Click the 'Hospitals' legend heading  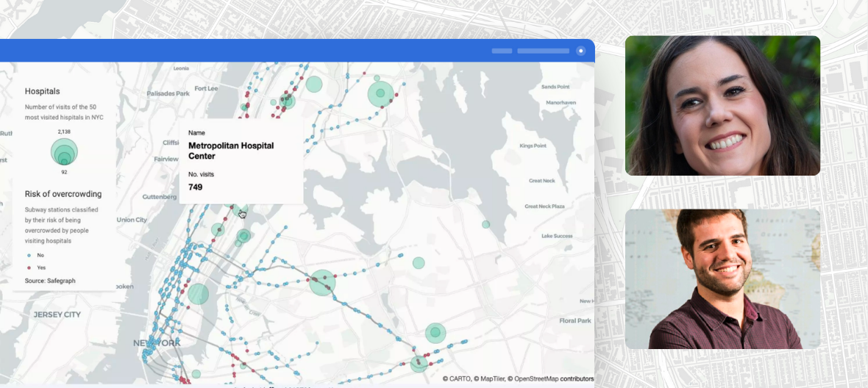[x=42, y=91]
